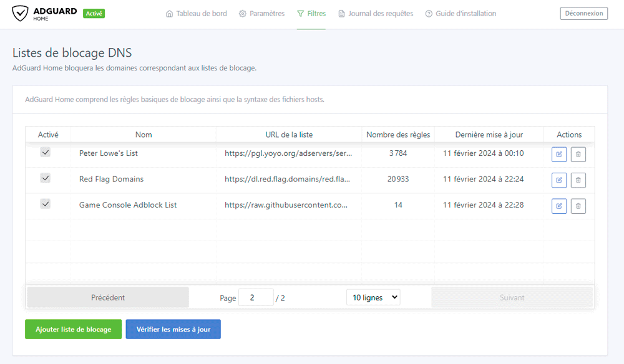Viewport: 624px width, 364px height.
Task: Sort by URL de la liste header
Action: (289, 135)
